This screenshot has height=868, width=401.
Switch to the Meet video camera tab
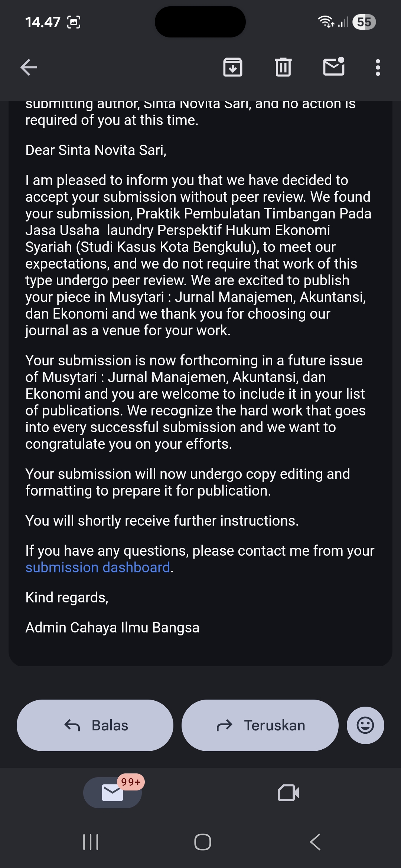(288, 793)
